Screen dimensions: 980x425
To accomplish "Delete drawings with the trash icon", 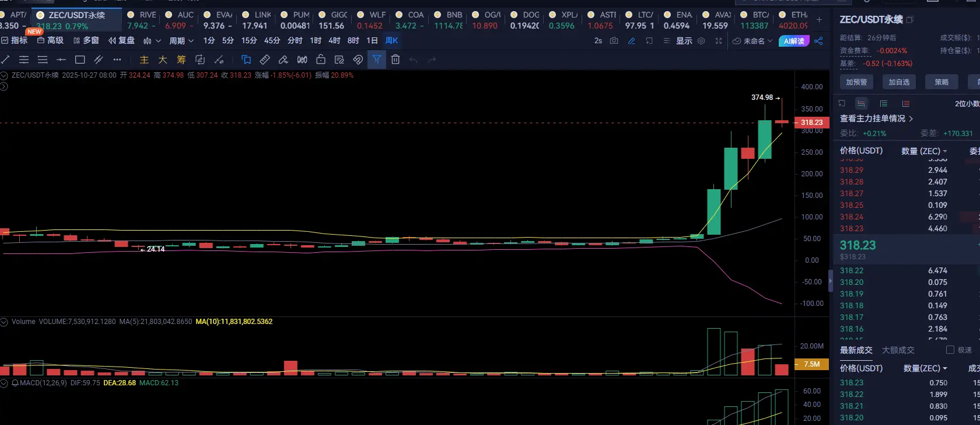I will 395,60.
